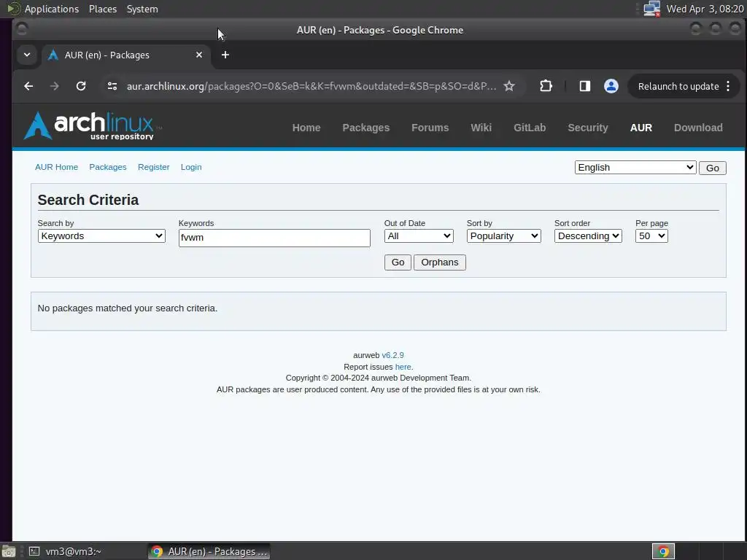Viewport: 747px width, 560px height.
Task: Open site information icon in address bar
Action: click(x=112, y=86)
